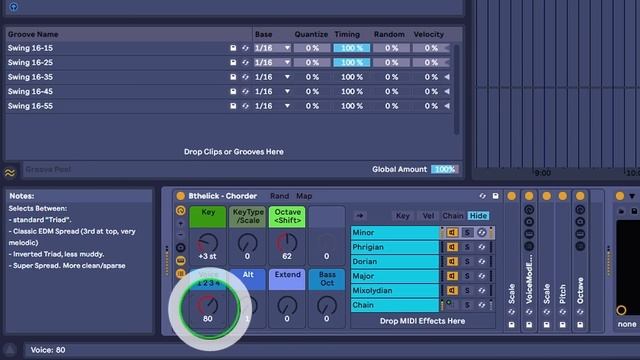Expand the rightmost device's triangle menu
This screenshot has width=640, height=360.
632,196
